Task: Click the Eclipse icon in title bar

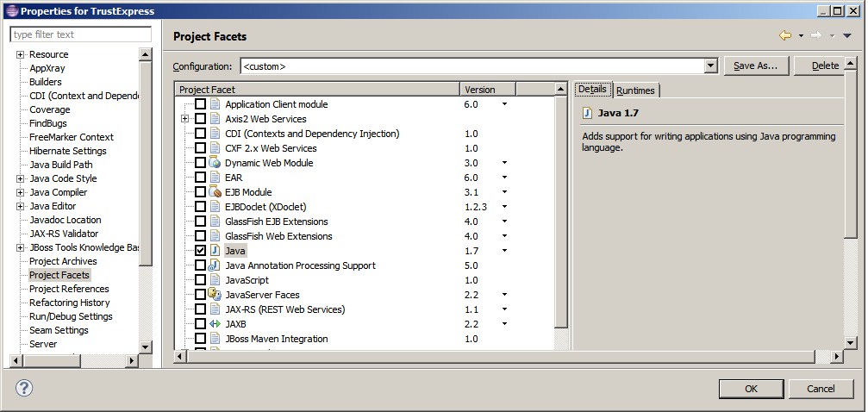Action: 11,10
